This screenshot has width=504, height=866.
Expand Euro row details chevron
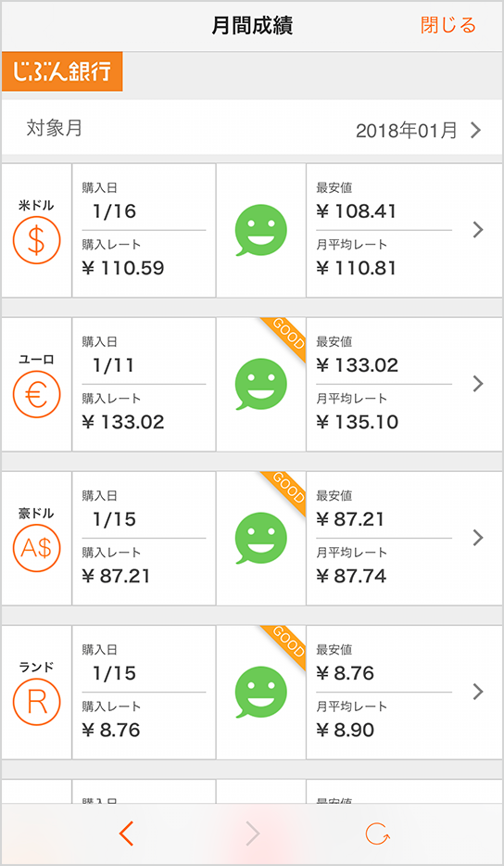tap(478, 384)
